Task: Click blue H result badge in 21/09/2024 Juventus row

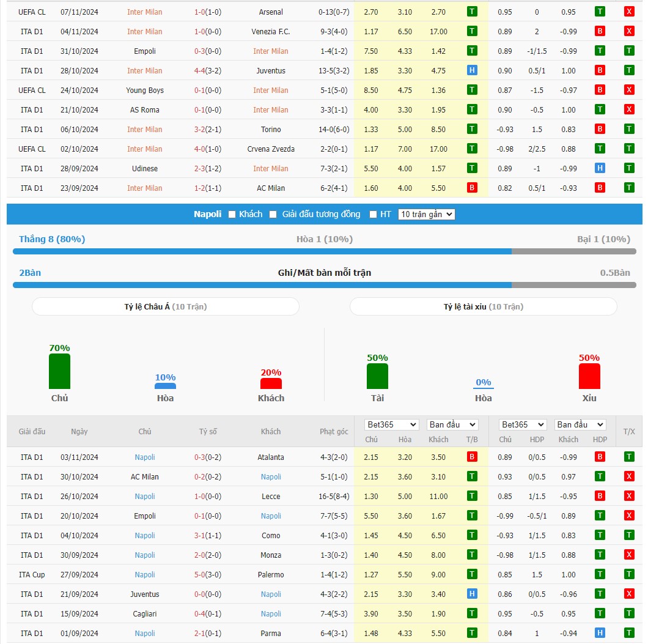Action: click(x=471, y=594)
